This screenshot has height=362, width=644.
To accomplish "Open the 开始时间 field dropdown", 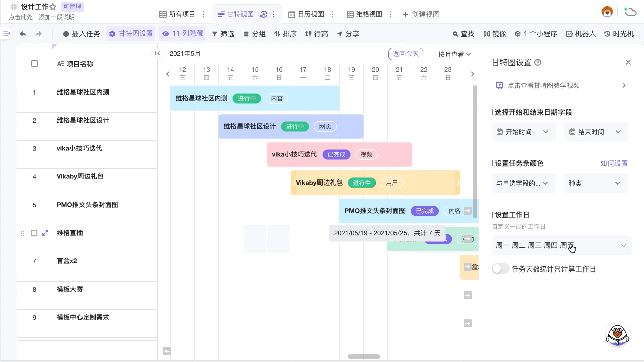I will click(x=523, y=132).
